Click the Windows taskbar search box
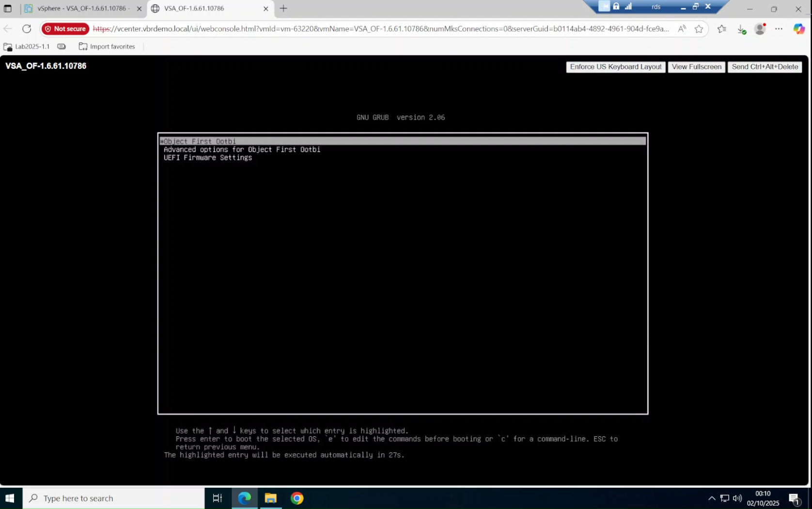 (114, 498)
